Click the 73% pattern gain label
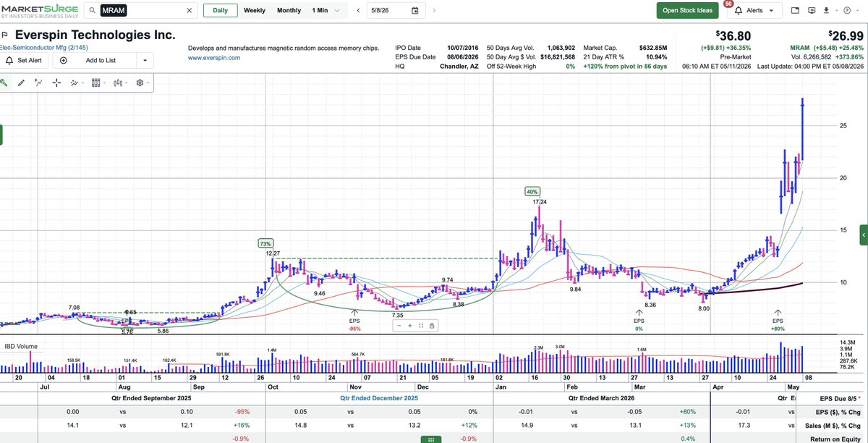The height and width of the screenshot is (443, 868). 265,244
